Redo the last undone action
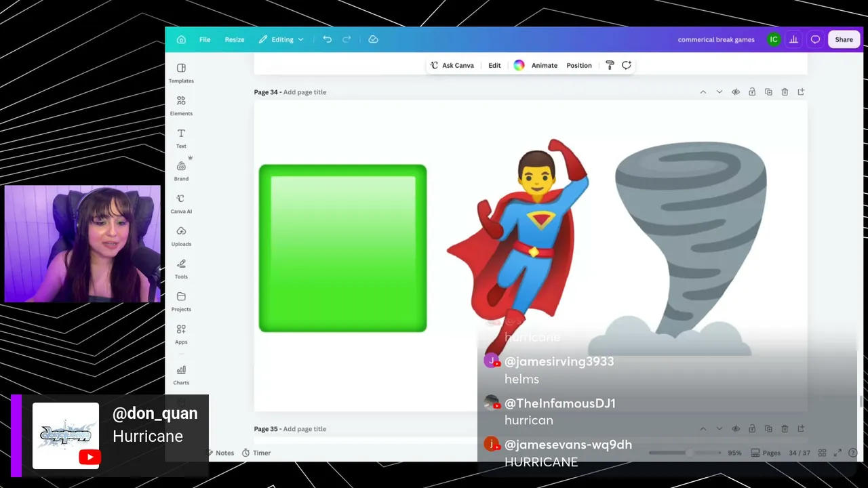868x488 pixels. pos(347,39)
